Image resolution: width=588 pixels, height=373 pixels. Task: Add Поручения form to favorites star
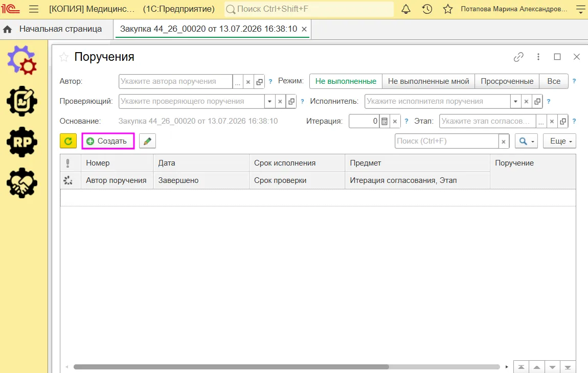(x=64, y=57)
